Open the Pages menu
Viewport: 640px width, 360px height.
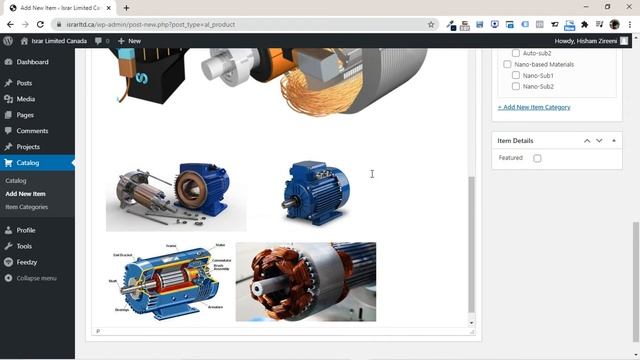click(25, 115)
